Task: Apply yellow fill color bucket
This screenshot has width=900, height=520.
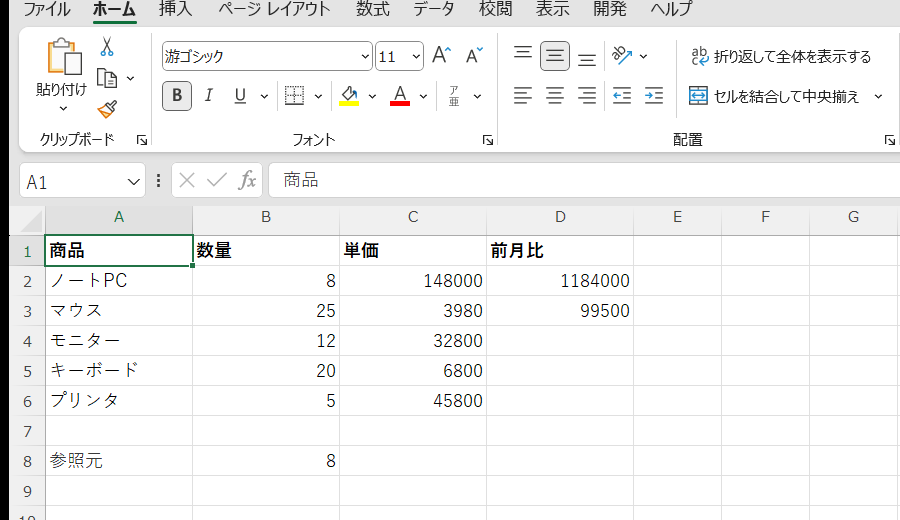Action: click(x=349, y=95)
